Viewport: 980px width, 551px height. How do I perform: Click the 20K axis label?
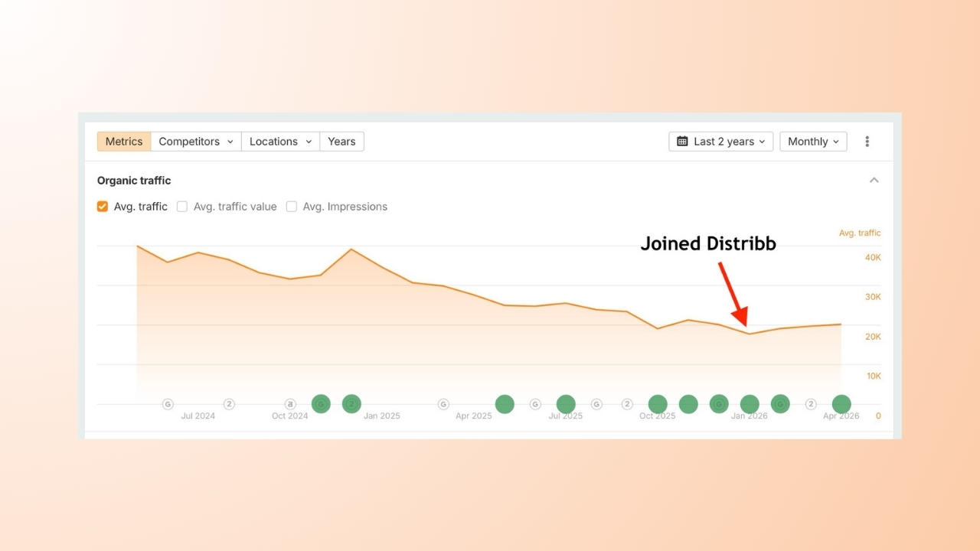(x=873, y=337)
